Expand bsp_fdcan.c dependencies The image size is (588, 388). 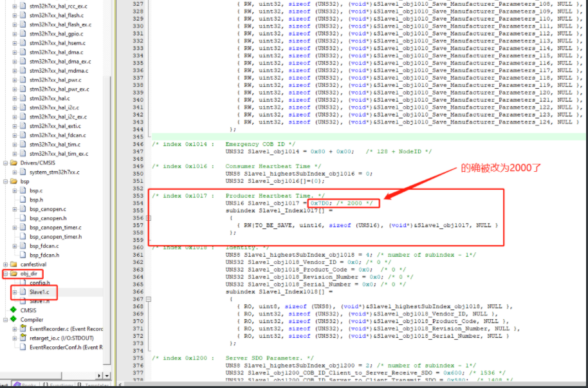point(15,246)
